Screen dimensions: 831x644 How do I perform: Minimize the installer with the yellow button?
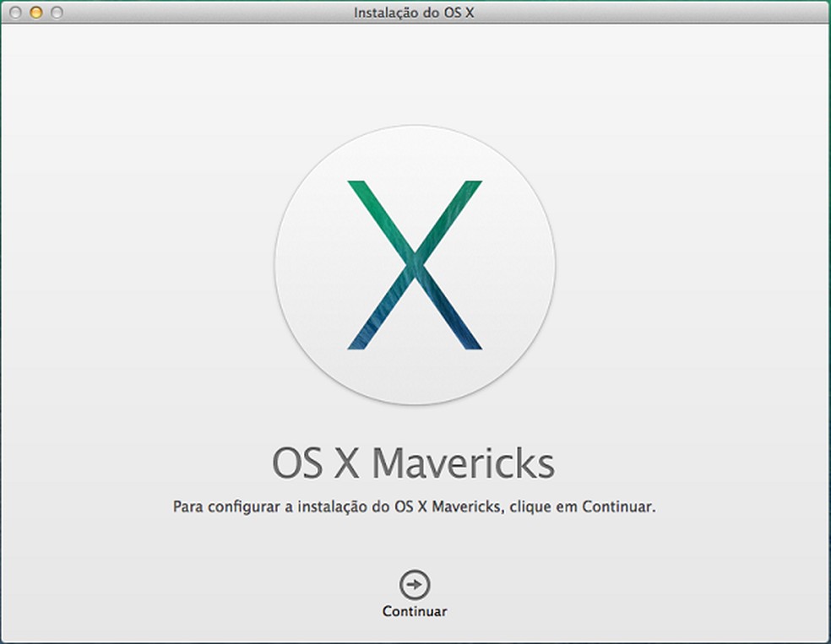pyautogui.click(x=36, y=13)
